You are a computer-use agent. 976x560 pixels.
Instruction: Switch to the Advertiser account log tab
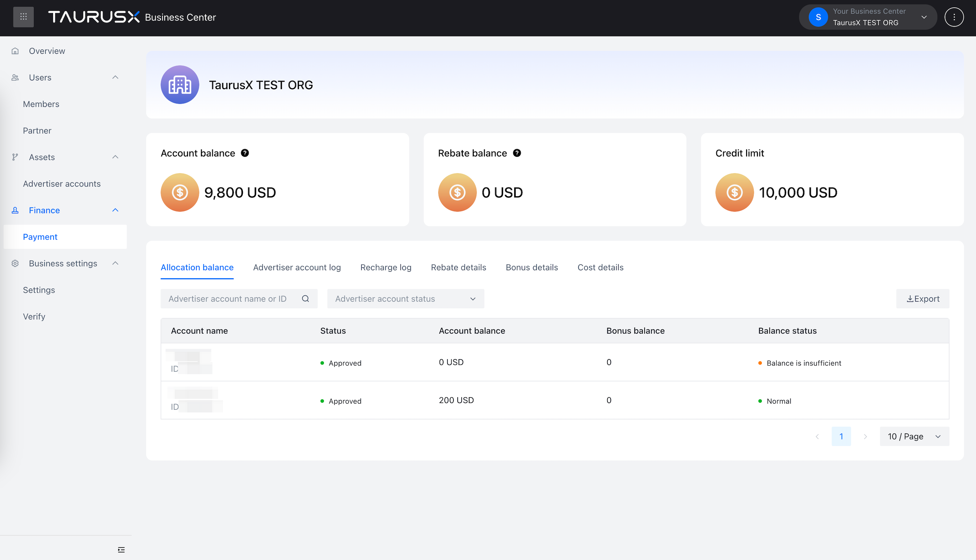(x=297, y=267)
